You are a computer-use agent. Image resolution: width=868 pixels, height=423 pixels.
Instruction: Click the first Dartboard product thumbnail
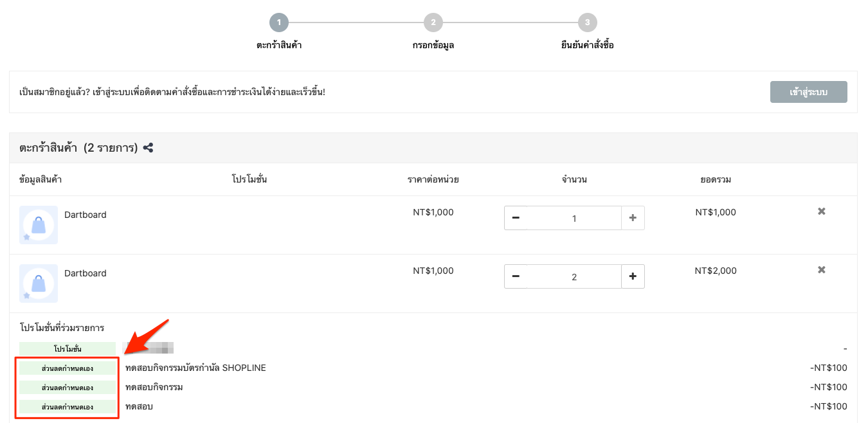(x=39, y=225)
